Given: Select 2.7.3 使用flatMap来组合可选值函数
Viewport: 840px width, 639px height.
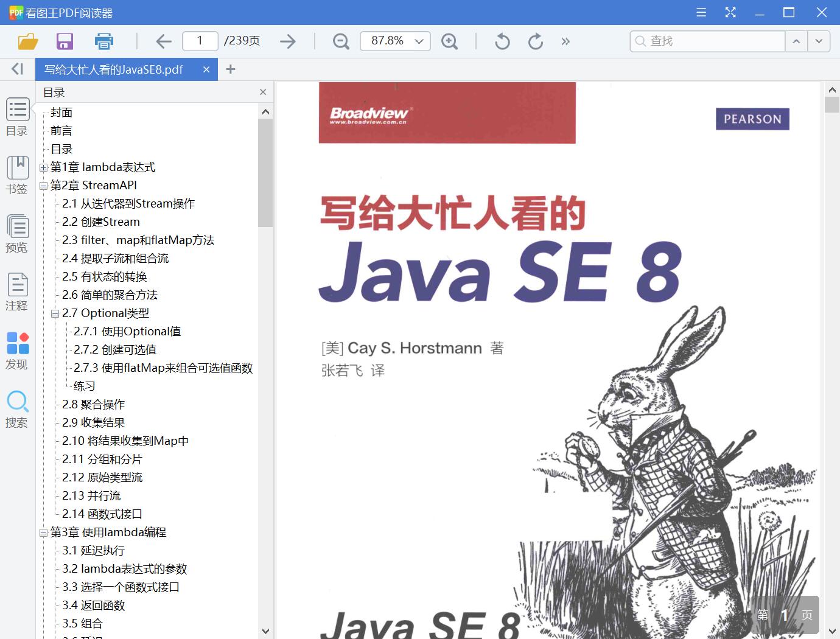Looking at the screenshot, I should click(x=163, y=368).
